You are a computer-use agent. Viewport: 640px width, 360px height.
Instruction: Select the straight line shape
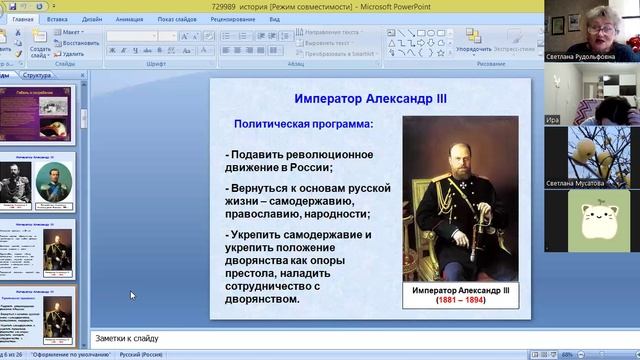[x=401, y=33]
